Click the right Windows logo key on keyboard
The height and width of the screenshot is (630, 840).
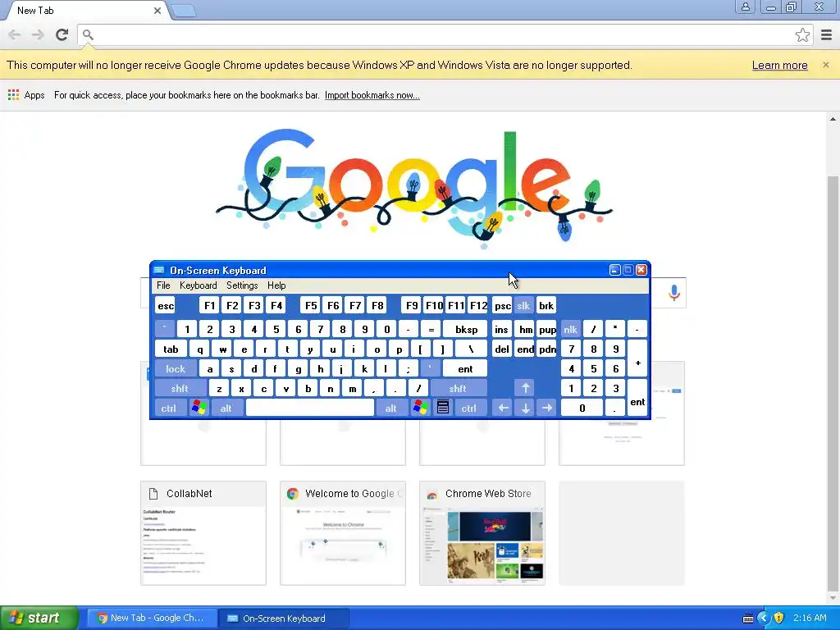[x=421, y=408]
